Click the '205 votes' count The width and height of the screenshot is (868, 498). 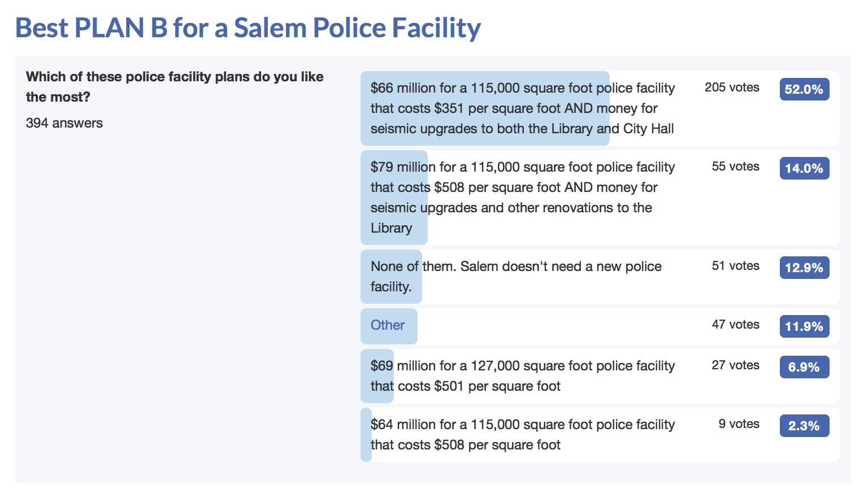[732, 88]
